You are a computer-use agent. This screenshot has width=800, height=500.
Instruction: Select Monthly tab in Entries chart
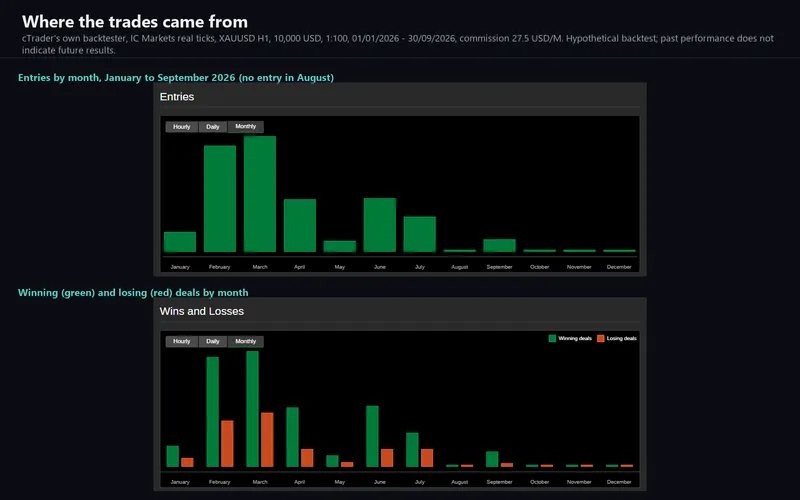(245, 126)
